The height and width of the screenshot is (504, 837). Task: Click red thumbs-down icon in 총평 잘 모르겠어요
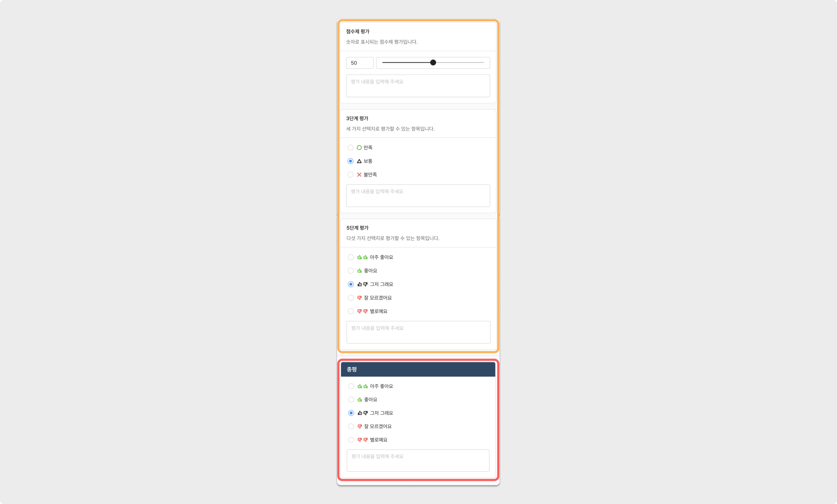359,427
